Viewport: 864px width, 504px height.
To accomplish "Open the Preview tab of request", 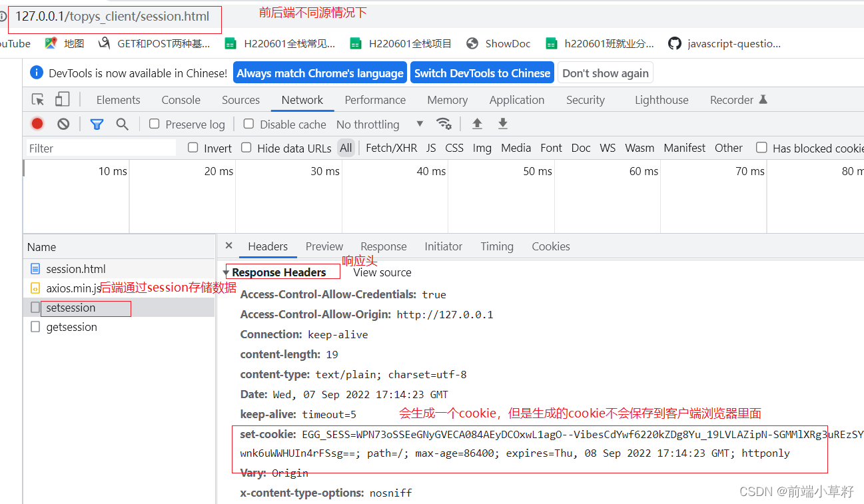I will [x=324, y=246].
